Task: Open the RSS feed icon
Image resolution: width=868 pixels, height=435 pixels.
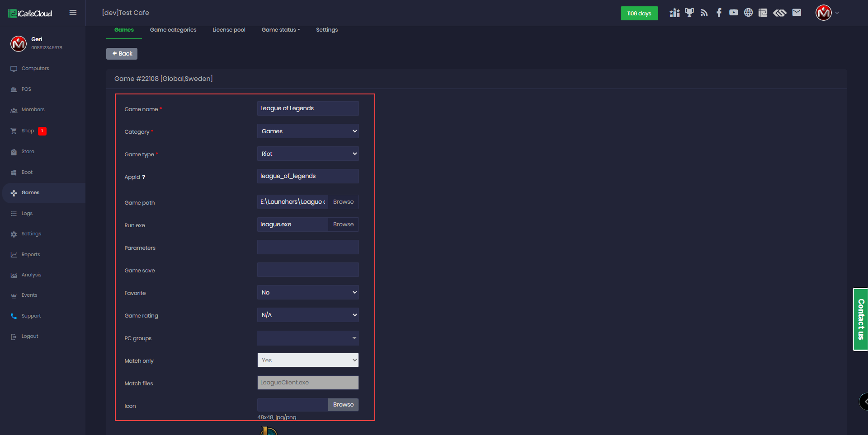Action: point(704,13)
